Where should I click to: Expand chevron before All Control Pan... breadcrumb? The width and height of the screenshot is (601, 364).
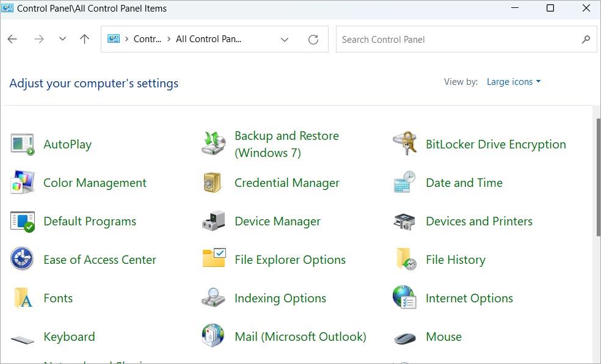169,39
